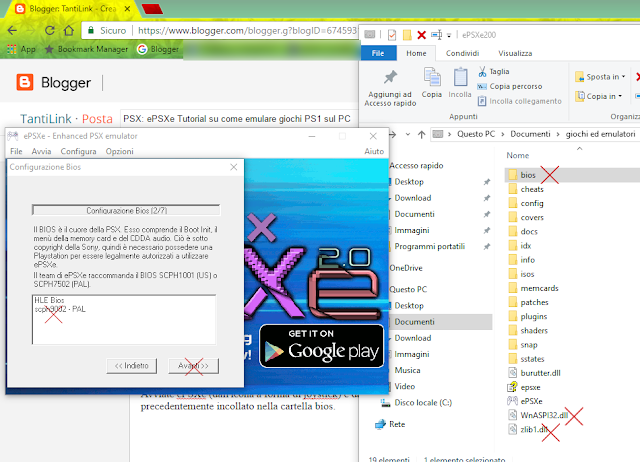Screen dimensions: 640x462
Task: Open the App bookmarks shortcut
Action: pos(22,49)
